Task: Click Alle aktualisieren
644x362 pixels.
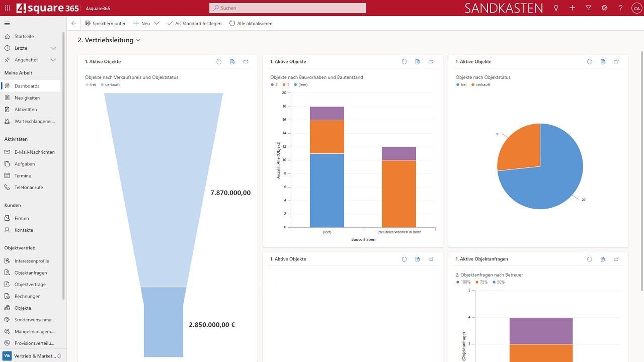Action: [251, 23]
